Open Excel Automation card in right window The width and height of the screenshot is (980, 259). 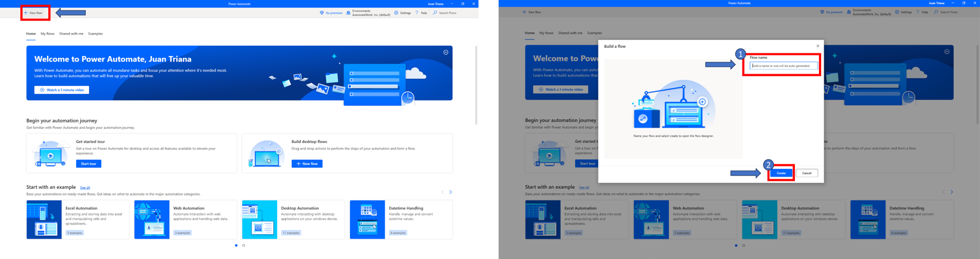[577, 220]
